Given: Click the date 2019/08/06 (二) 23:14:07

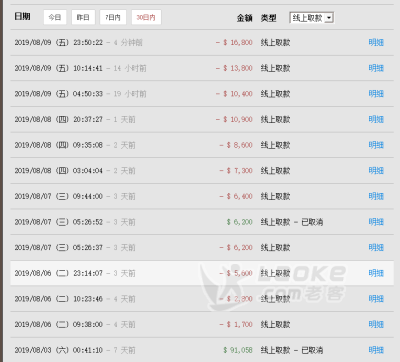Looking at the screenshot, I should coord(59,273).
